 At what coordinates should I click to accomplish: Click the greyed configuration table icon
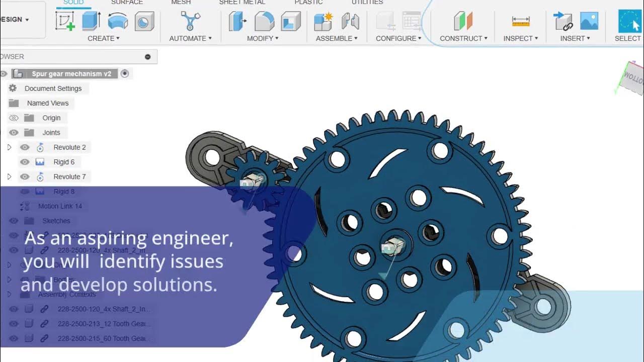[412, 22]
